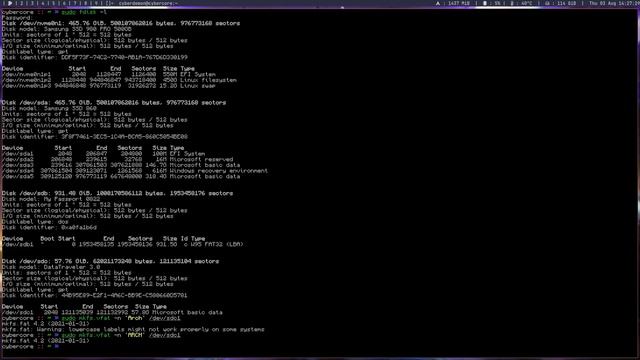
Task: Click the 'Disk /dev/sda' header line
Action: tap(114, 102)
